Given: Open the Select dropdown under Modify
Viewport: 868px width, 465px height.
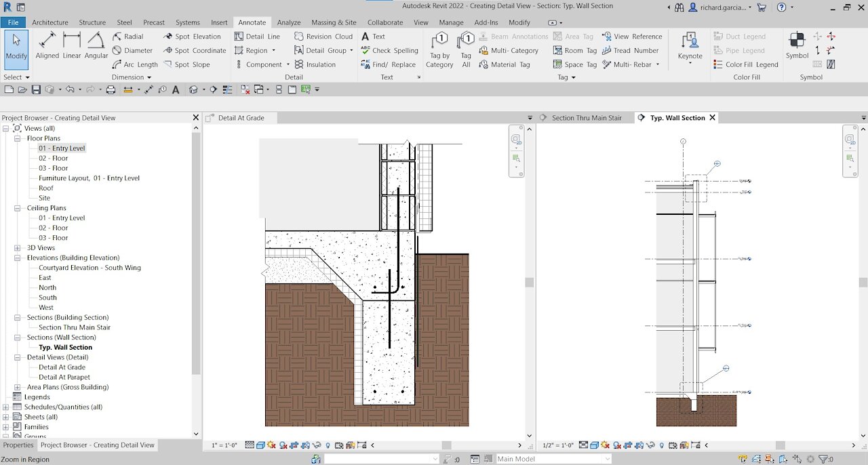Looking at the screenshot, I should tap(16, 77).
